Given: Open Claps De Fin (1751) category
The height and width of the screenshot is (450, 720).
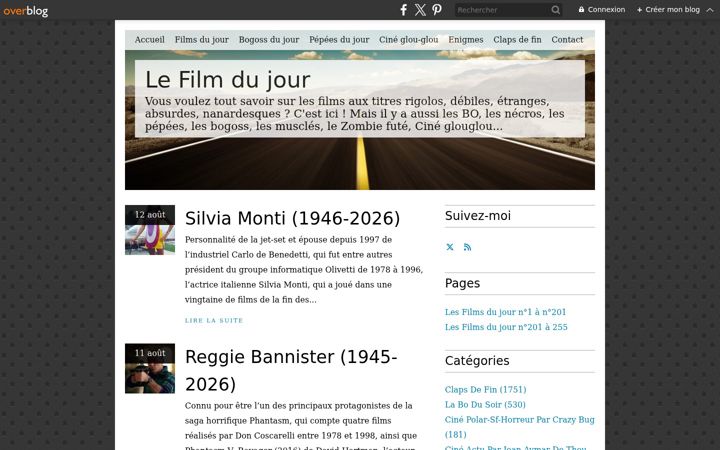Looking at the screenshot, I should 485,389.
